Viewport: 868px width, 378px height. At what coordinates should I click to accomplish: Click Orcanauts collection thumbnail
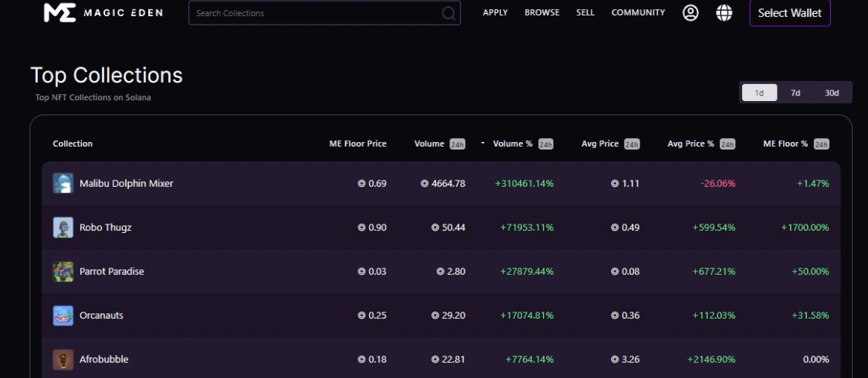tap(63, 316)
